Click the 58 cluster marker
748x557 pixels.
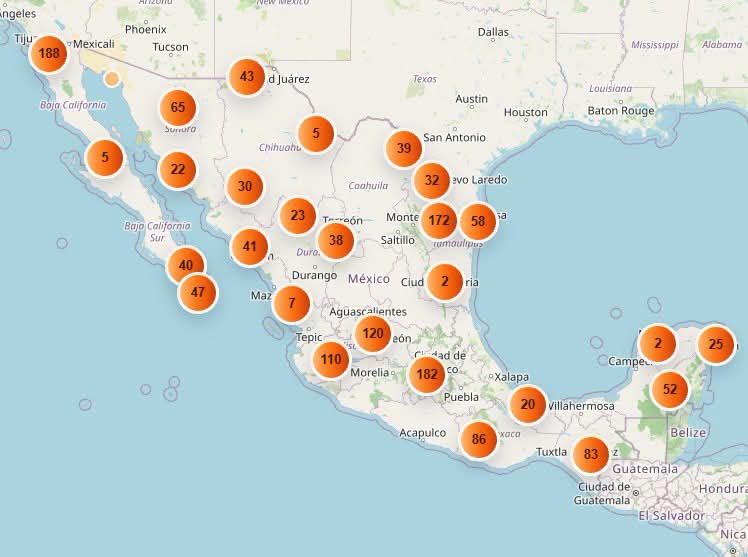coord(478,222)
